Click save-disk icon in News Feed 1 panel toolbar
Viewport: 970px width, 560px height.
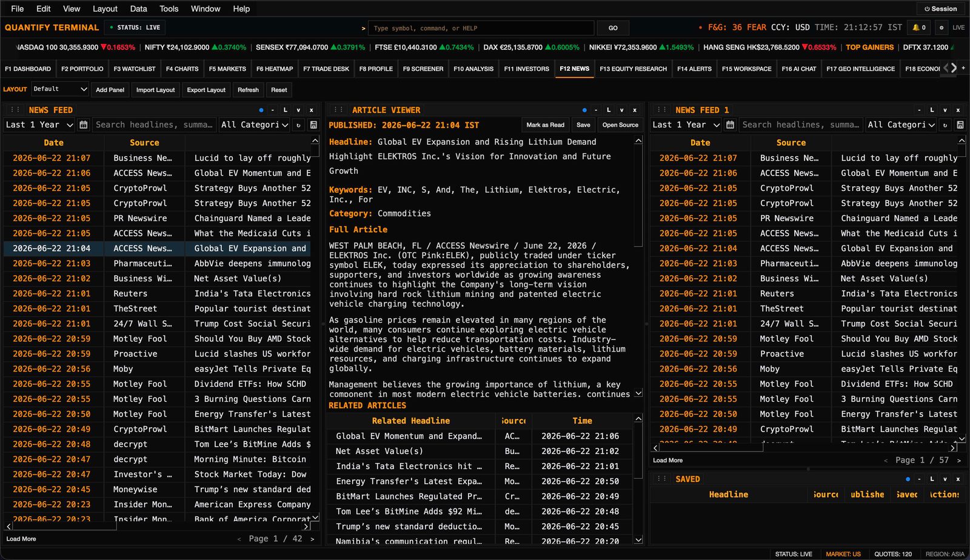point(960,125)
